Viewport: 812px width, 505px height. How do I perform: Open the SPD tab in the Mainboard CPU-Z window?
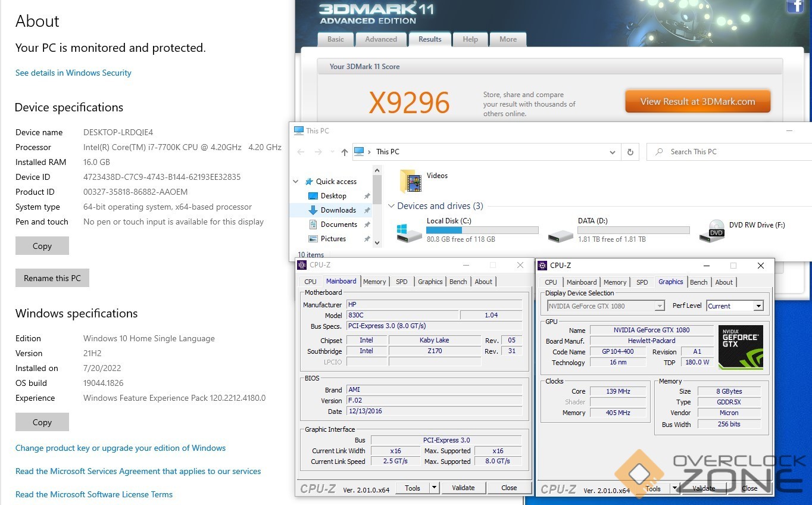click(x=402, y=282)
